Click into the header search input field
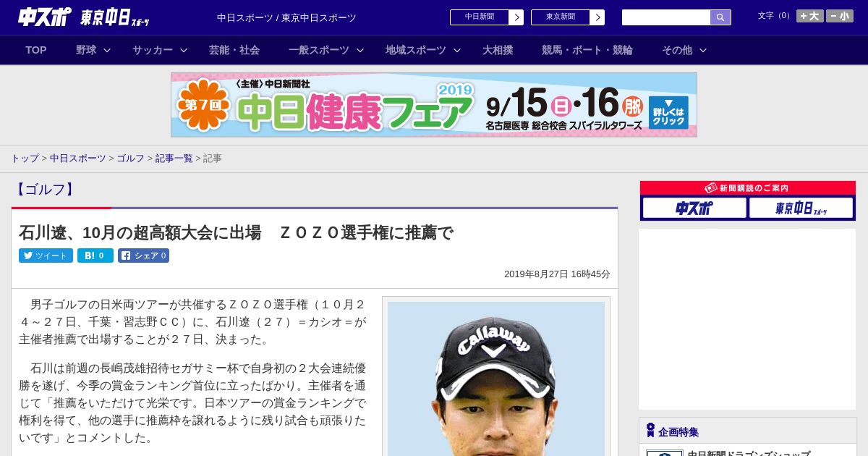The image size is (868, 456). point(666,17)
